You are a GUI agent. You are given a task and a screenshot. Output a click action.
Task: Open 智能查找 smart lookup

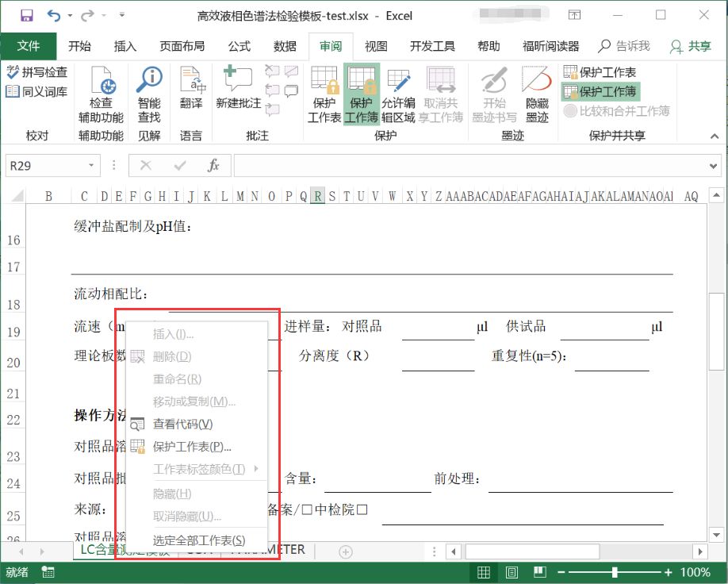click(149, 94)
